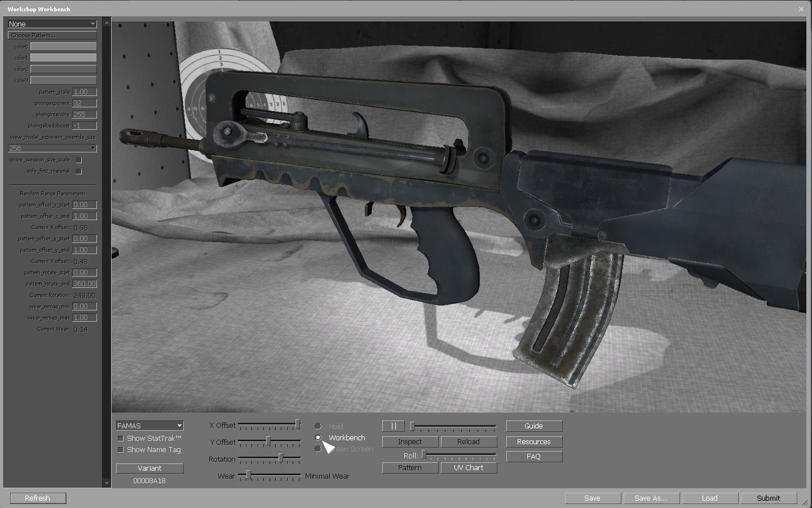812x508 pixels.
Task: Enable Show Name Tag checkbox
Action: click(120, 450)
